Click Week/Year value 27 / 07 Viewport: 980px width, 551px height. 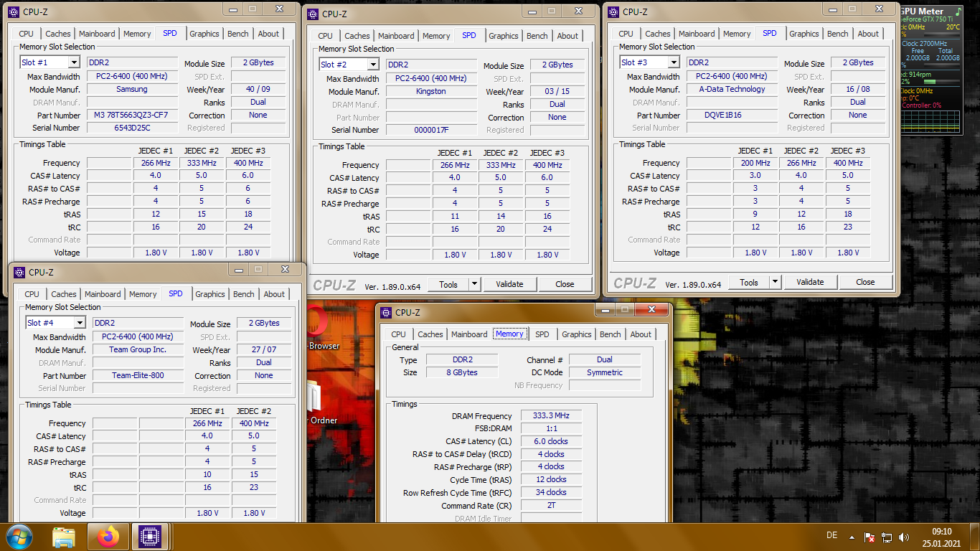(263, 350)
